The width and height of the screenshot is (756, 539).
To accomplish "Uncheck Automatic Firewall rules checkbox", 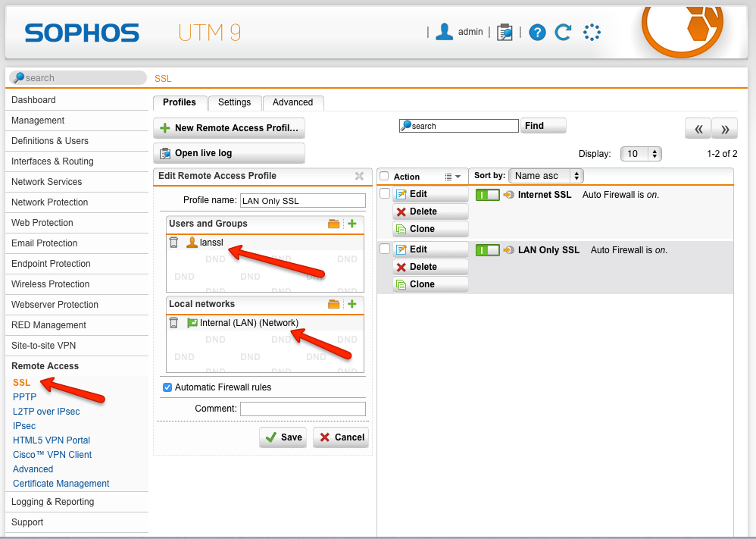I will 167,387.
